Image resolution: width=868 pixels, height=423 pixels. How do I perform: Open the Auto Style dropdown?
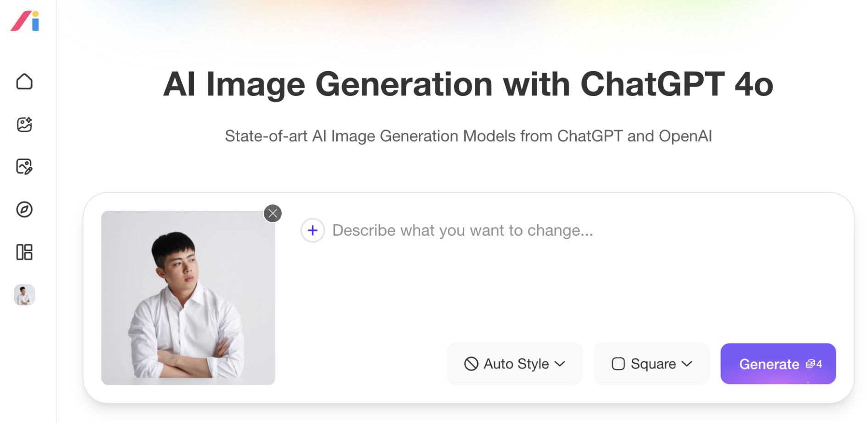pyautogui.click(x=514, y=364)
